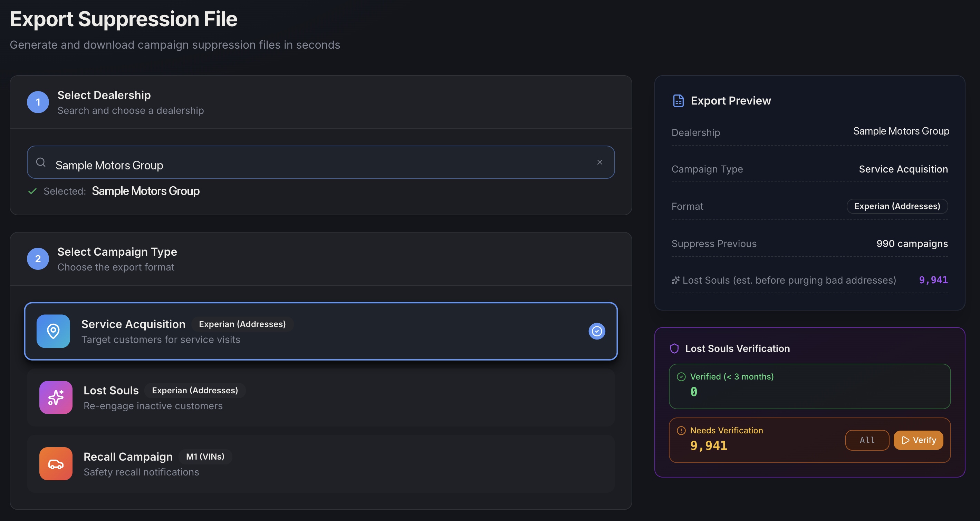Click the Format label in preview
The width and height of the screenshot is (980, 521).
[x=687, y=206]
